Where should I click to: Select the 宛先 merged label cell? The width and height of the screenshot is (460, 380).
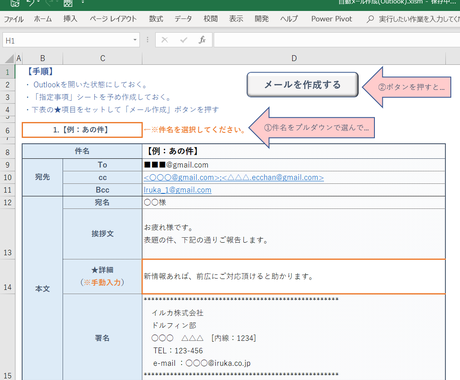[42, 177]
